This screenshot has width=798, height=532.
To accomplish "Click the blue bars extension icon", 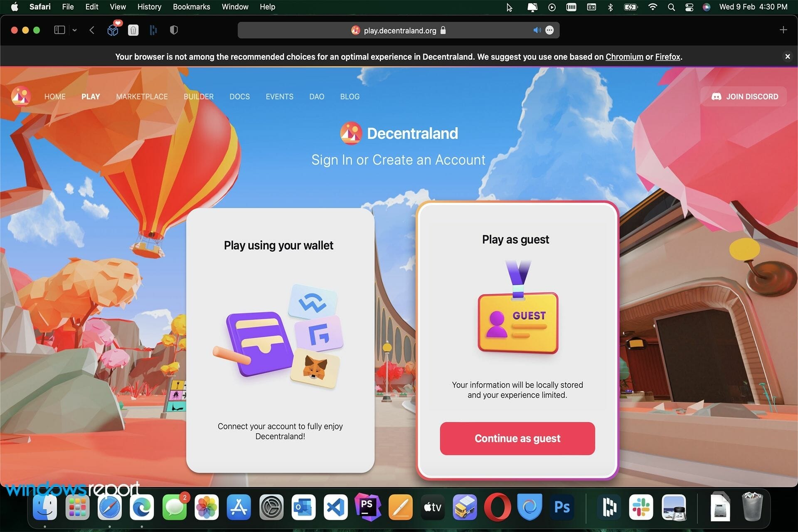I will click(153, 30).
